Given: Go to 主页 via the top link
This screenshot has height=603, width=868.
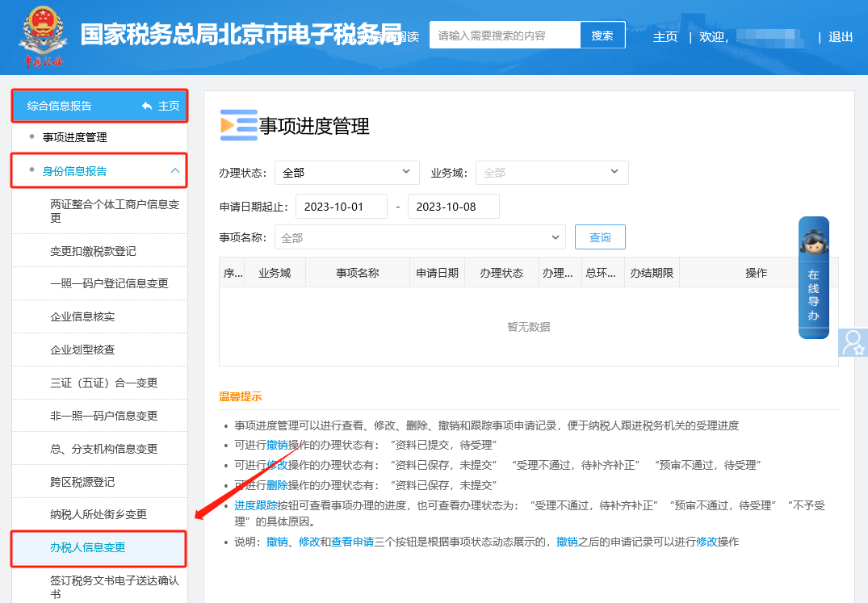Looking at the screenshot, I should (665, 37).
